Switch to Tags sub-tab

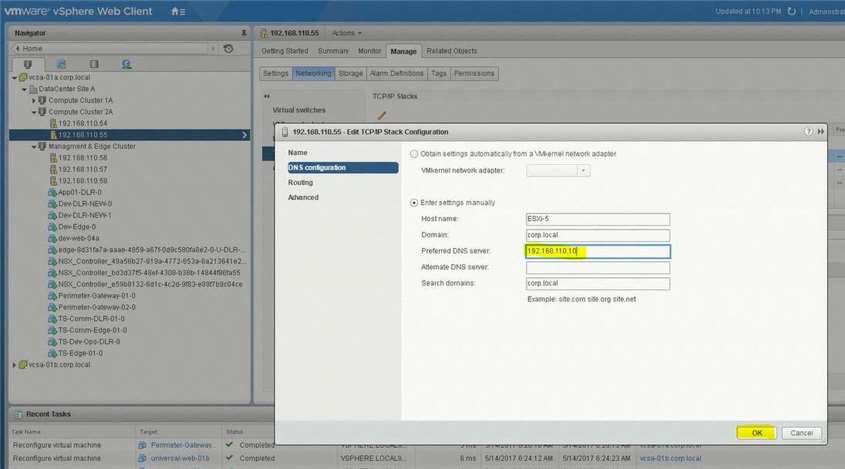click(x=439, y=73)
